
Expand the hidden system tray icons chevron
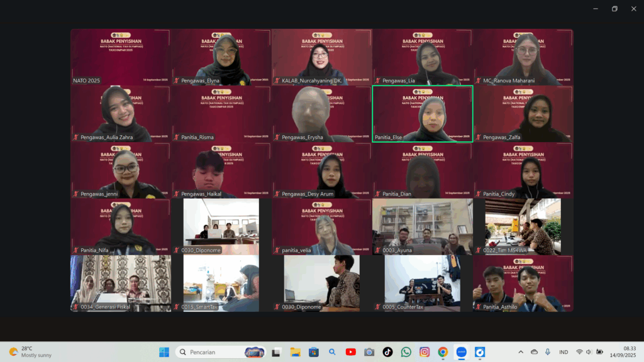point(520,352)
